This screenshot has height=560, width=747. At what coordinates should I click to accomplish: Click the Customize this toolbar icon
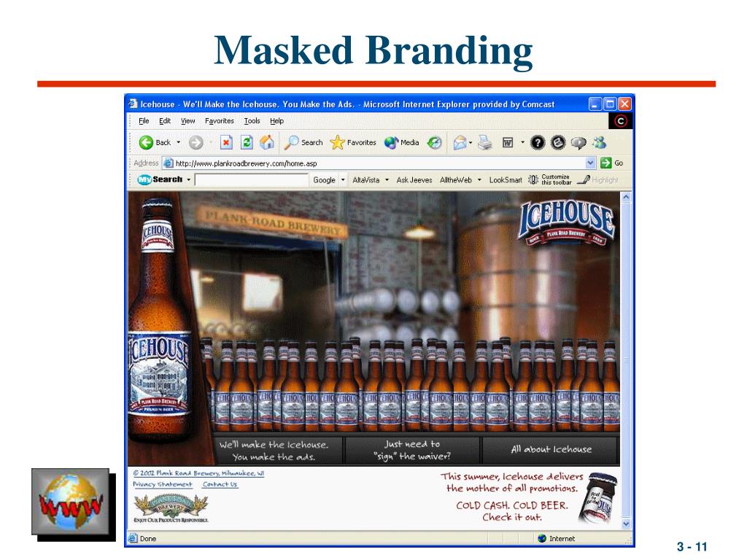click(549, 179)
